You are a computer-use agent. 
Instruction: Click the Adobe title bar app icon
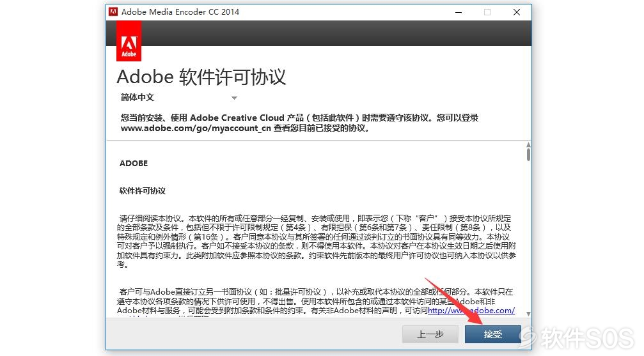point(113,12)
